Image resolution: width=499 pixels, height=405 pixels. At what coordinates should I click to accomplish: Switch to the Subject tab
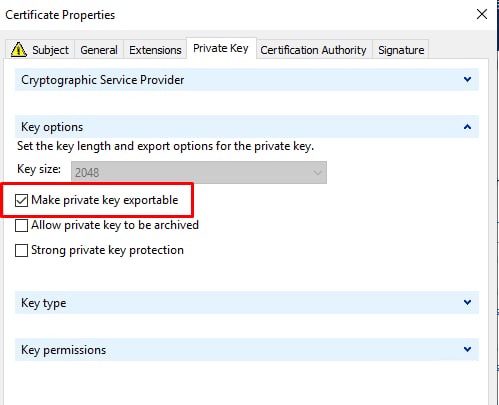(x=40, y=49)
